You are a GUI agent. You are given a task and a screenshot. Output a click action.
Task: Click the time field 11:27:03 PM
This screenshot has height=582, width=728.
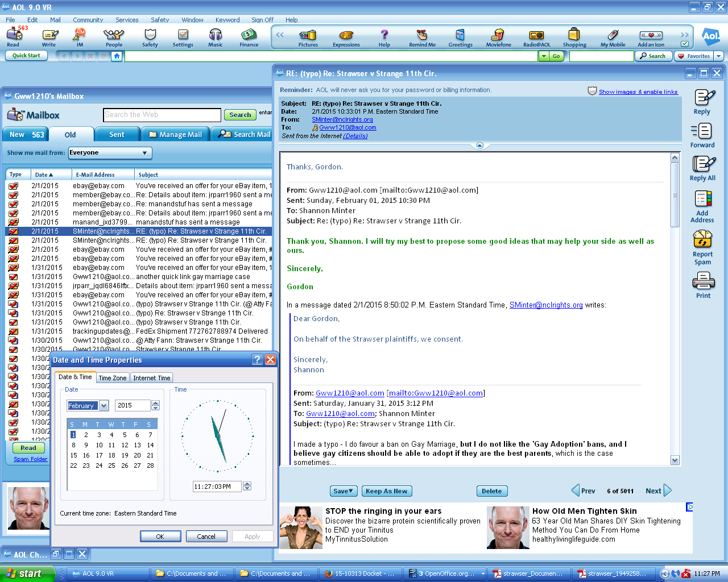pyautogui.click(x=217, y=487)
